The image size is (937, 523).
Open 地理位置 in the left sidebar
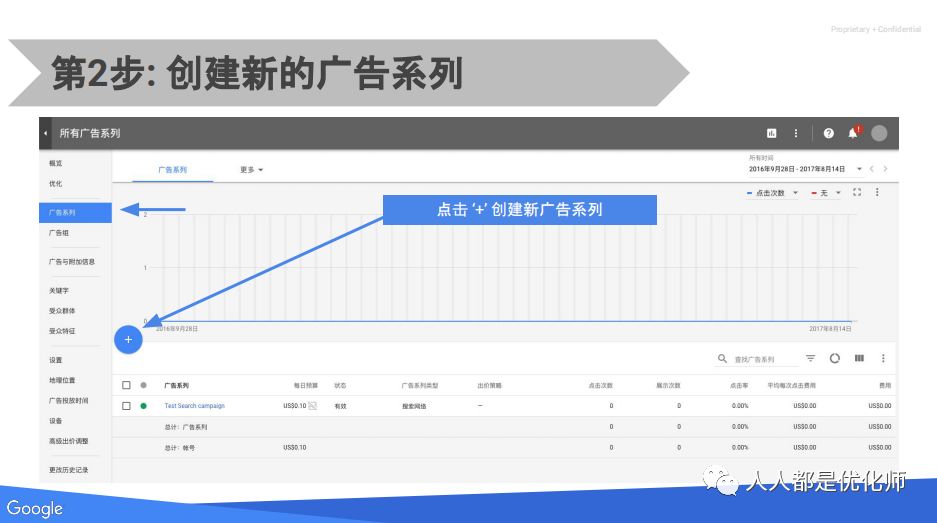pyautogui.click(x=62, y=380)
